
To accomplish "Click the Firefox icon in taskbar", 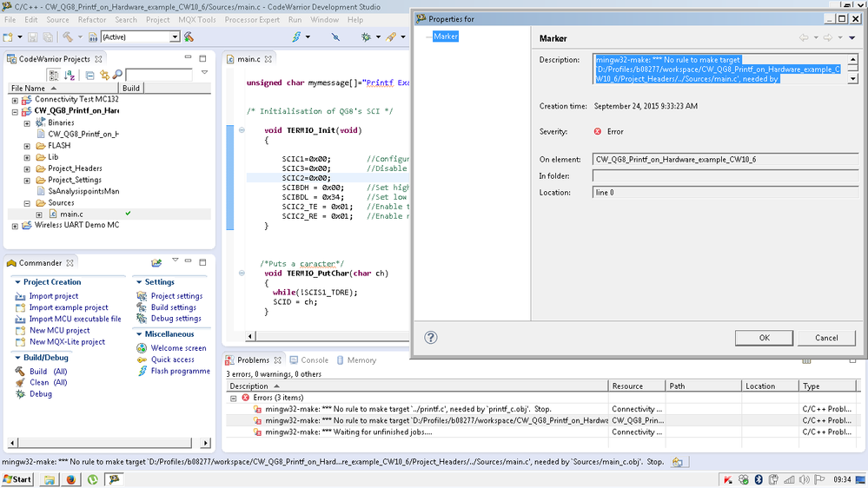I will (x=71, y=479).
